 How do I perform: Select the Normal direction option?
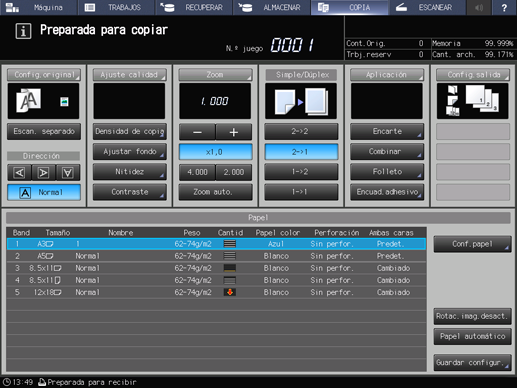[44, 192]
